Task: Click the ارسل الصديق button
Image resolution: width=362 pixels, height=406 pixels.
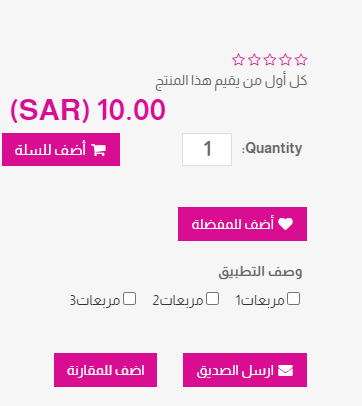Action: 245,370
